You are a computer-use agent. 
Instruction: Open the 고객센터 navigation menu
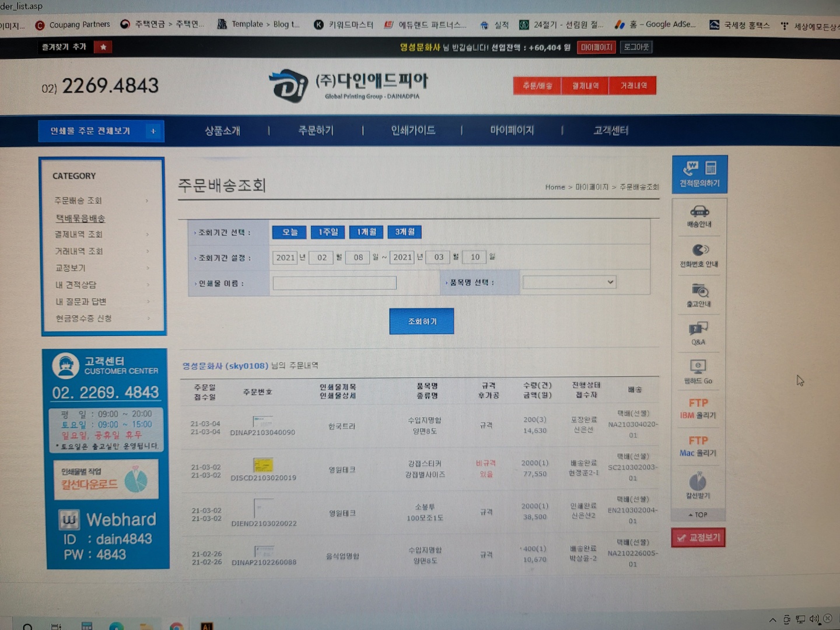(611, 131)
